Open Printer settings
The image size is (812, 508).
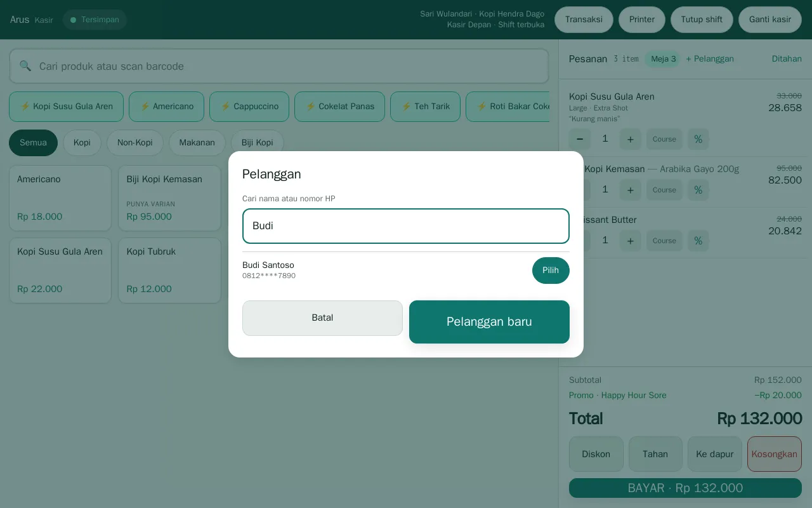click(x=642, y=20)
